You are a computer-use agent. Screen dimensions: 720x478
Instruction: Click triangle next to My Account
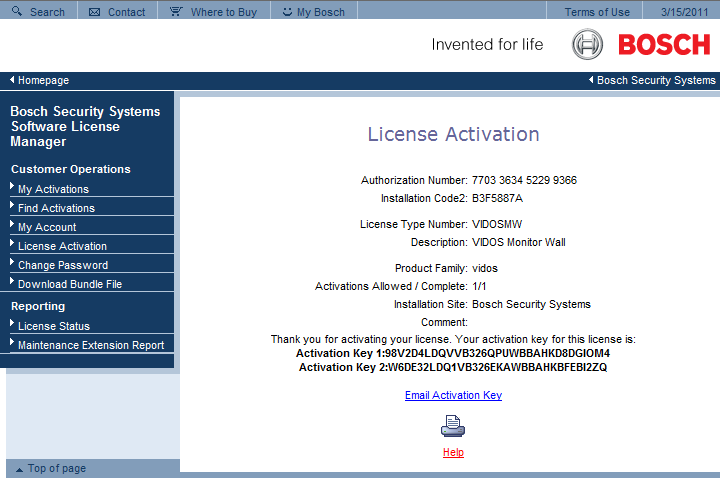tap(12, 224)
